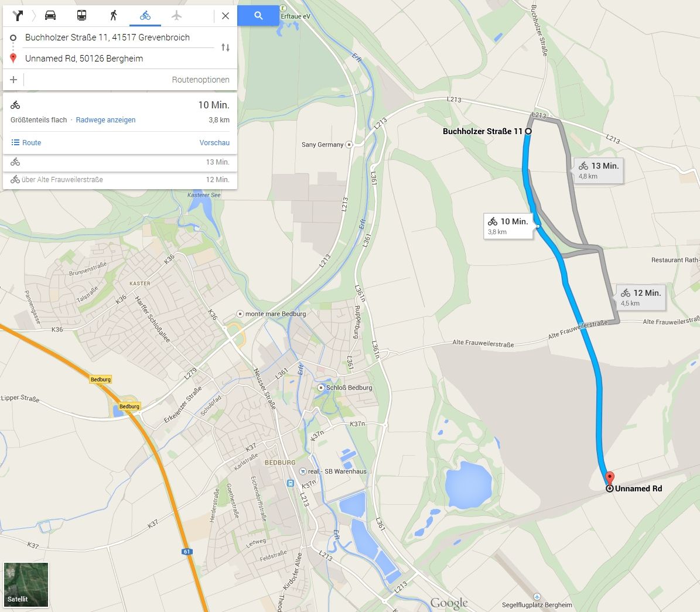Select the walking travel mode icon

click(114, 16)
